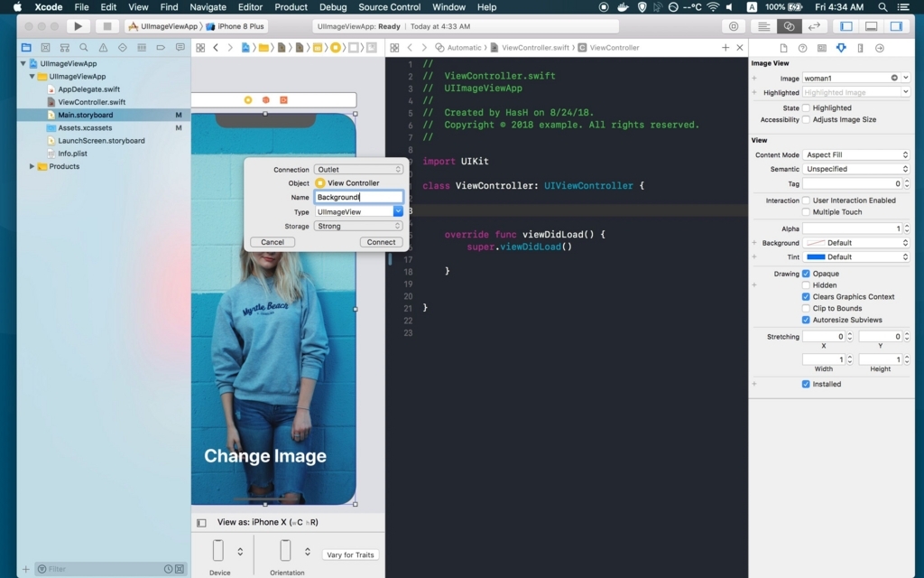
Task: Open the Background color swatch popup
Action: point(856,242)
